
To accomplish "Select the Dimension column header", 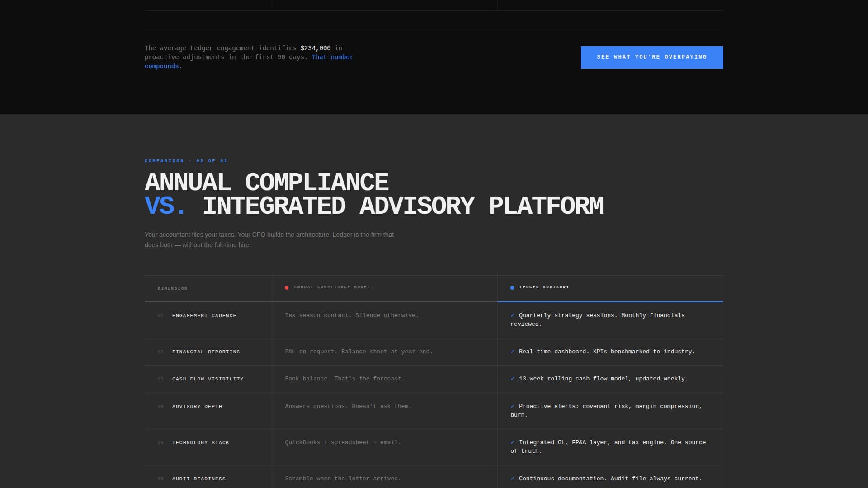I will pyautogui.click(x=208, y=288).
